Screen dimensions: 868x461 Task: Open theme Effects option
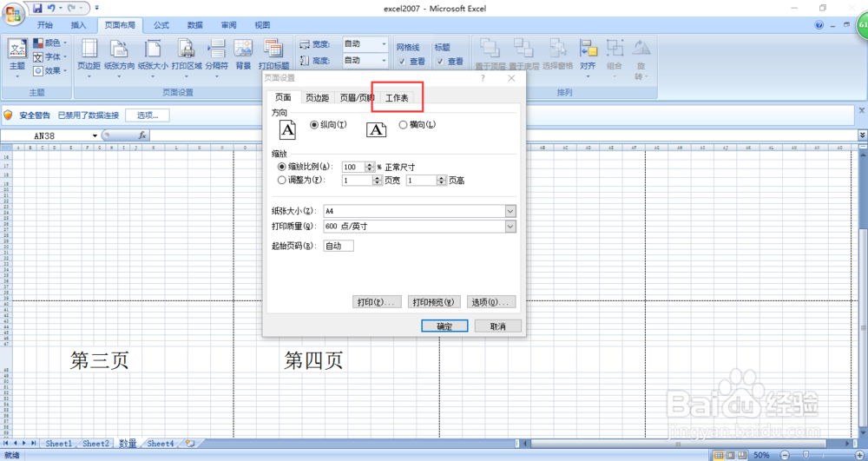click(49, 71)
